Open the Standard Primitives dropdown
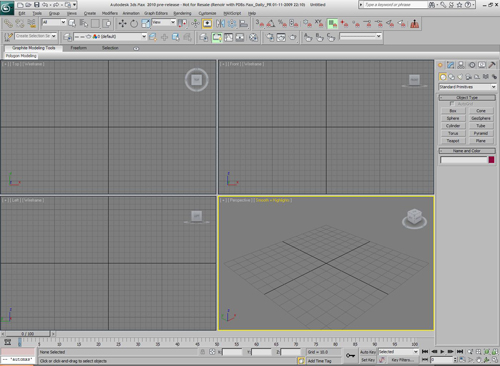 tap(467, 87)
